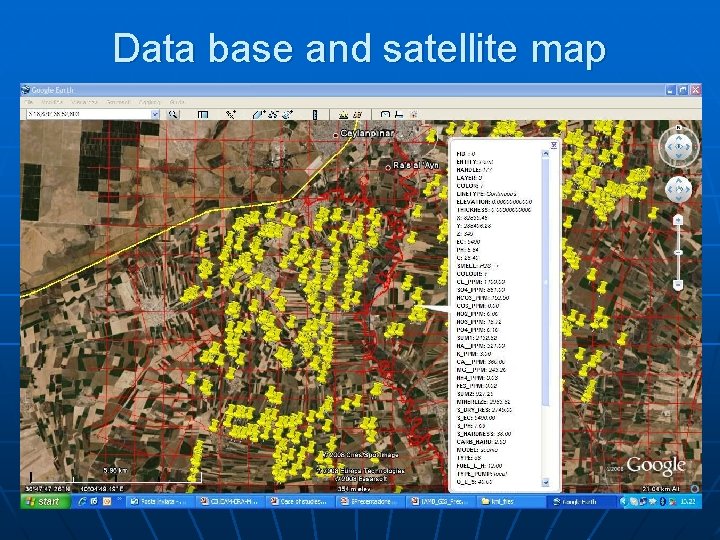Viewport: 720px width, 540px height.
Task: Switch to Posta in arrivo taskbar window
Action: [x=160, y=501]
